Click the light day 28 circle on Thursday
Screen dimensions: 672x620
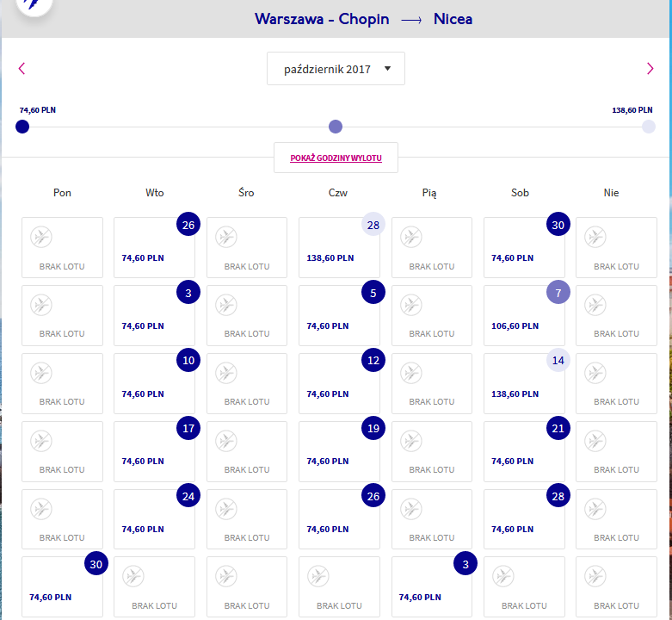pyautogui.click(x=373, y=224)
